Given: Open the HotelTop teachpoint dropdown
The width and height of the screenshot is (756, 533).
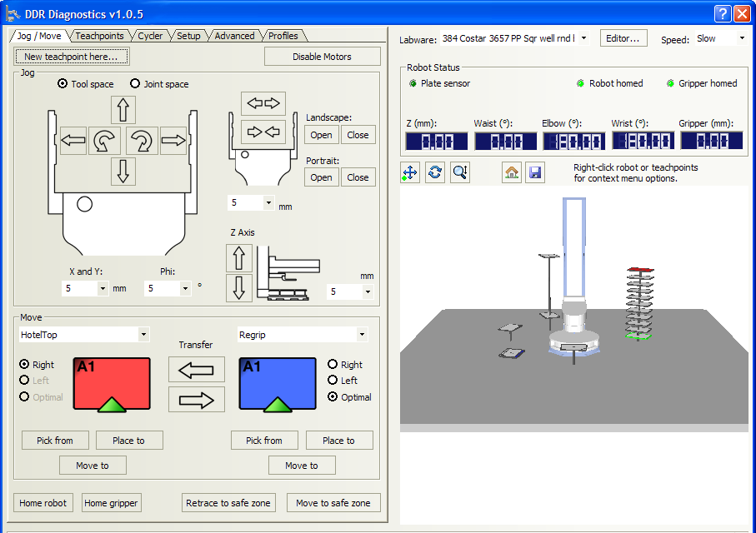Looking at the screenshot, I should click(x=143, y=335).
